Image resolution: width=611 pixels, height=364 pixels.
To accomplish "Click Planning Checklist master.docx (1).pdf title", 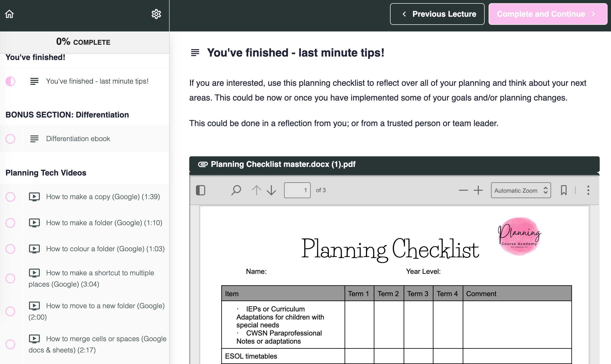I will click(283, 164).
